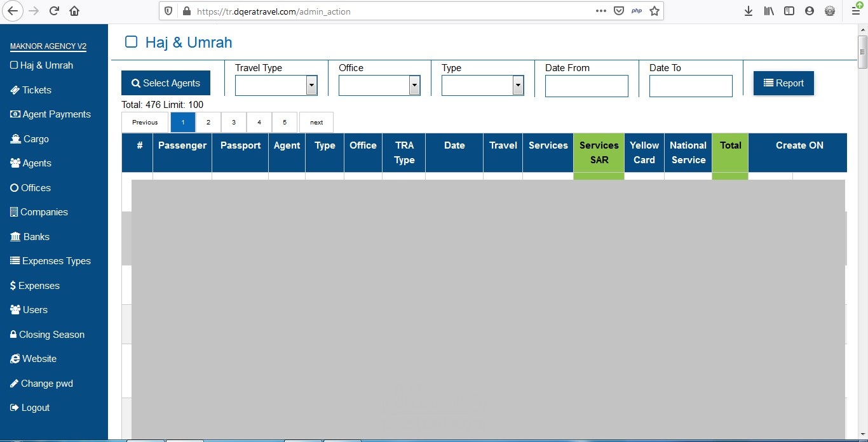868x442 pixels.
Task: Log out via the Logout link
Action: (x=30, y=408)
